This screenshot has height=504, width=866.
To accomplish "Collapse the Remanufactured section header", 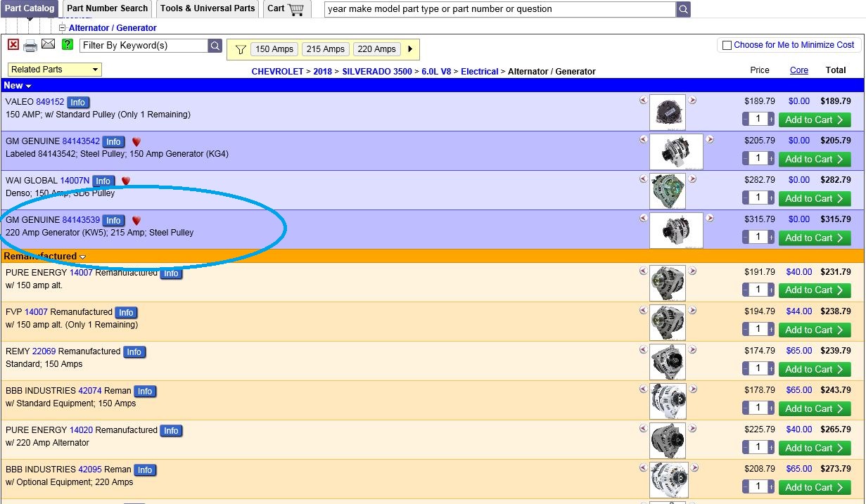I will coord(44,257).
